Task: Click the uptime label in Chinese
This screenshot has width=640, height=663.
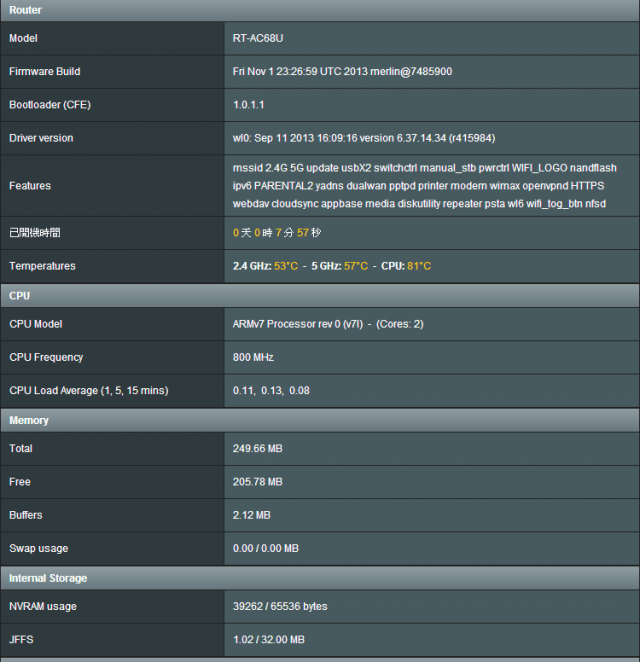Action: point(35,233)
